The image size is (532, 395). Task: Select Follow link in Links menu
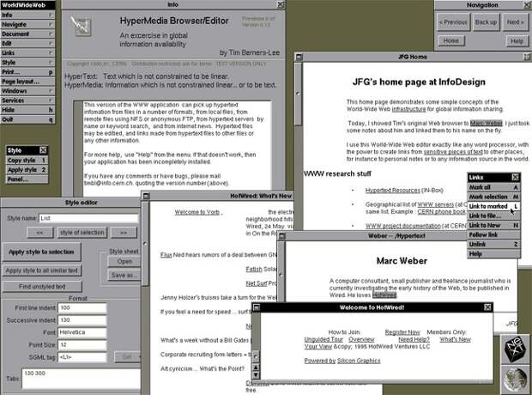(493, 234)
